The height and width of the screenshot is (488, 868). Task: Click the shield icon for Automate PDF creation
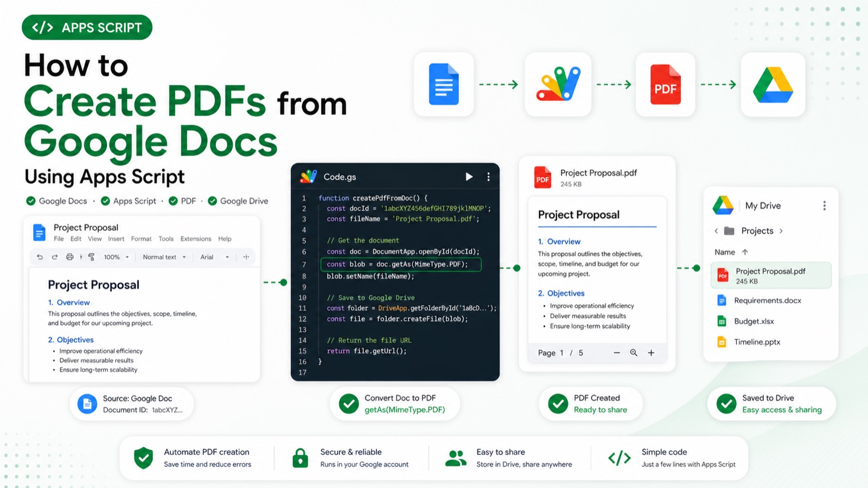click(144, 458)
